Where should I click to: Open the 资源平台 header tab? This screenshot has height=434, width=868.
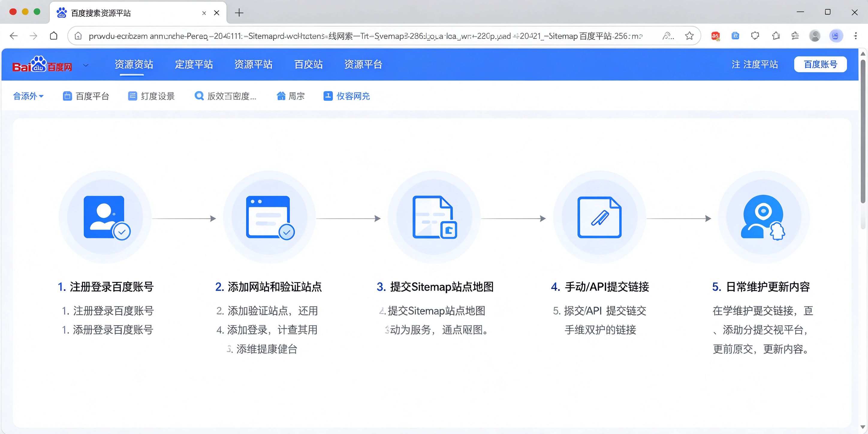[x=363, y=64]
